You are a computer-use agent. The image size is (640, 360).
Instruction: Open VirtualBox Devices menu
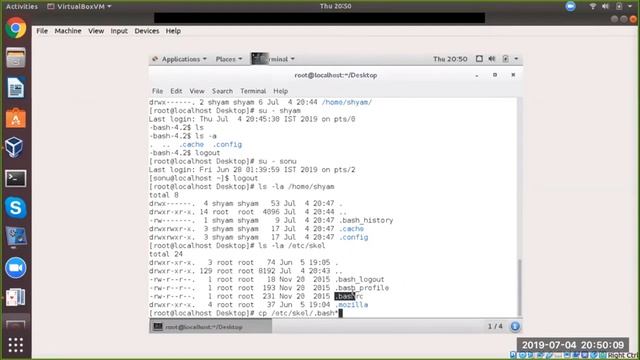point(147,31)
